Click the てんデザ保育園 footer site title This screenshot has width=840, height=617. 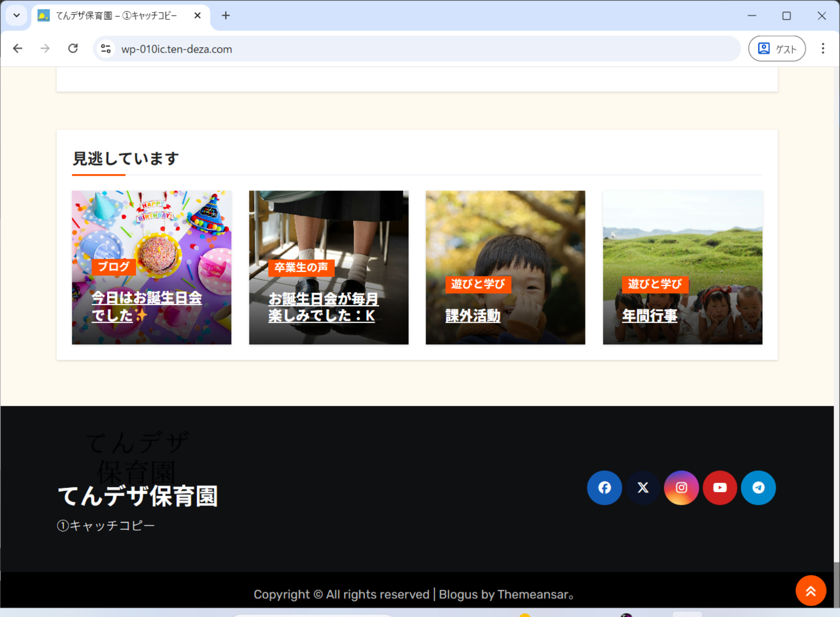138,496
